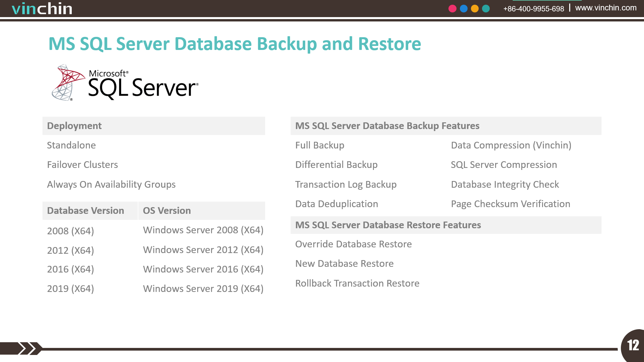This screenshot has width=644, height=362.
Task: Select the 2008 (X64) database version
Action: pyautogui.click(x=70, y=231)
